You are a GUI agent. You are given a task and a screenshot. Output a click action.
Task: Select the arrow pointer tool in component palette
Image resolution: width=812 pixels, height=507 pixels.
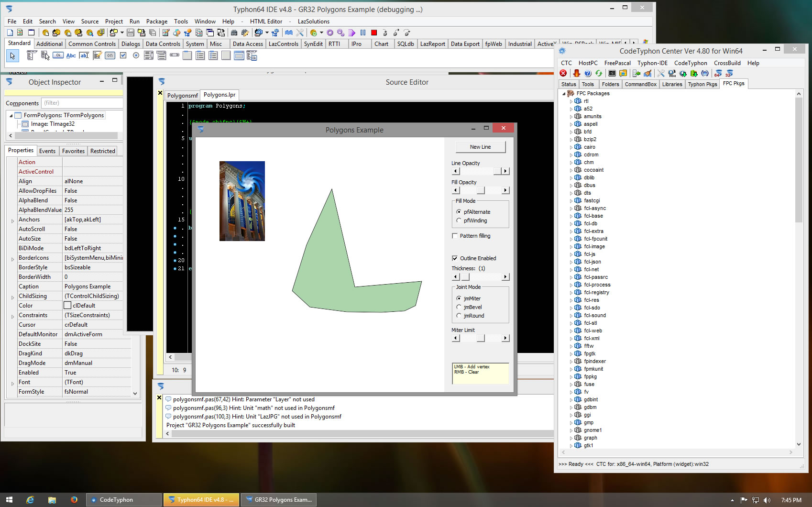pos(12,56)
